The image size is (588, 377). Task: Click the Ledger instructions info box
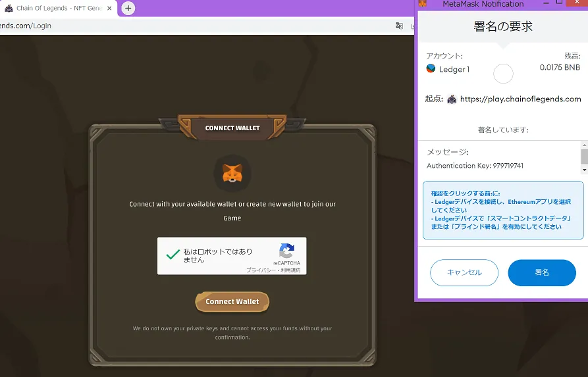coord(503,211)
